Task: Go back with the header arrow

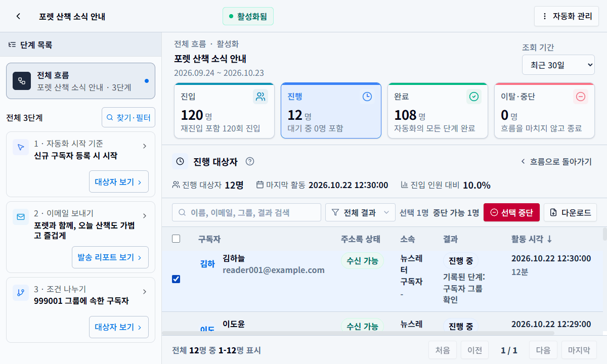Action: [x=18, y=16]
